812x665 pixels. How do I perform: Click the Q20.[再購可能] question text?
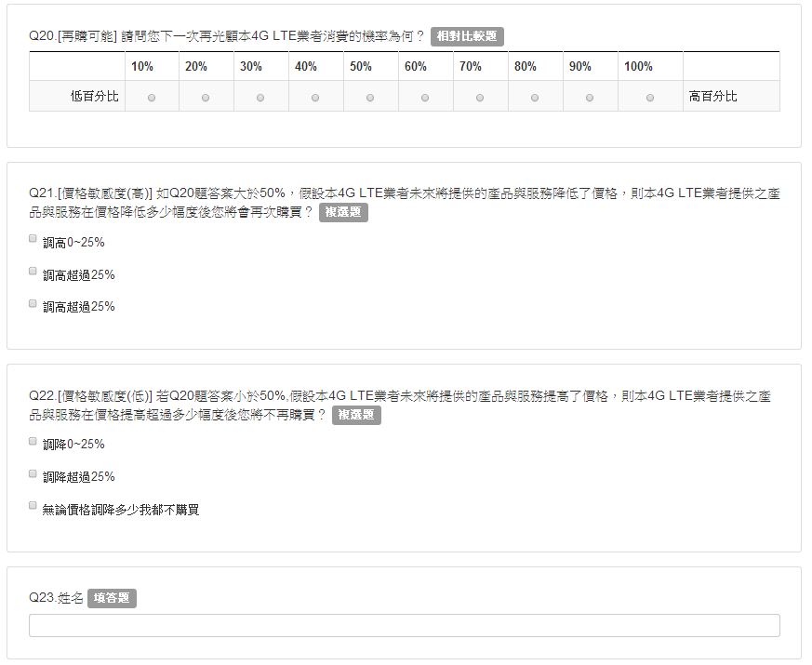point(226,36)
